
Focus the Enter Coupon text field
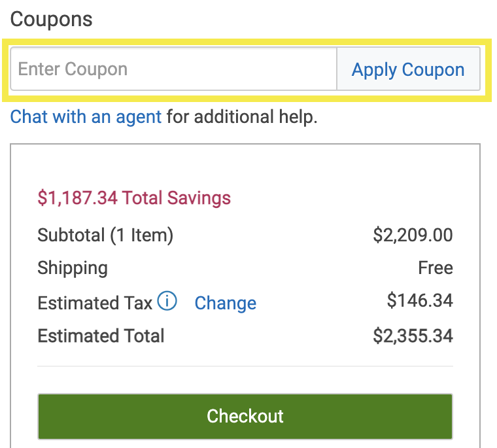173,69
